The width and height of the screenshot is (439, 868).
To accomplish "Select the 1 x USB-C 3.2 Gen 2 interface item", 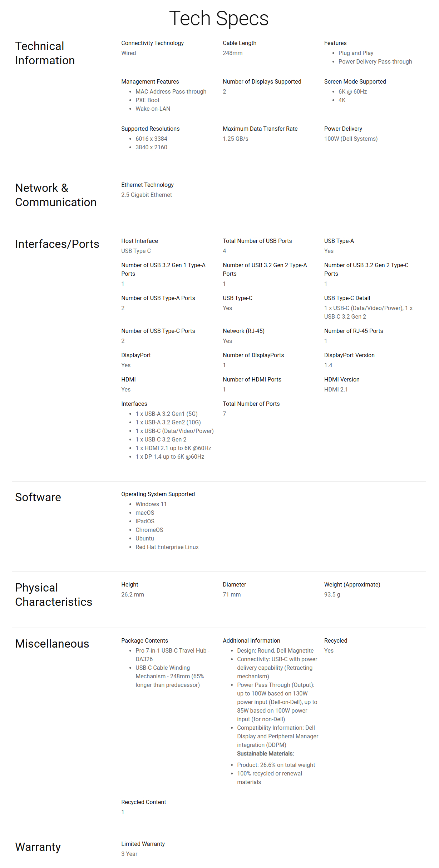I will click(161, 439).
